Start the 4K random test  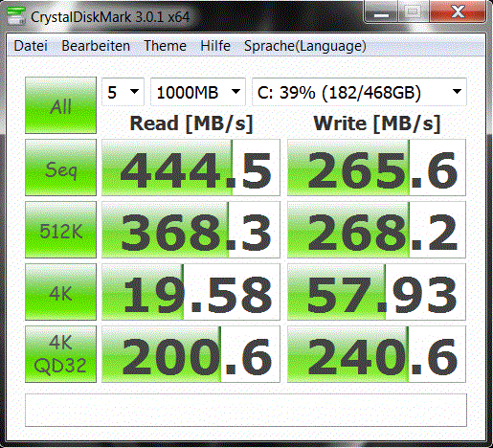pos(60,292)
